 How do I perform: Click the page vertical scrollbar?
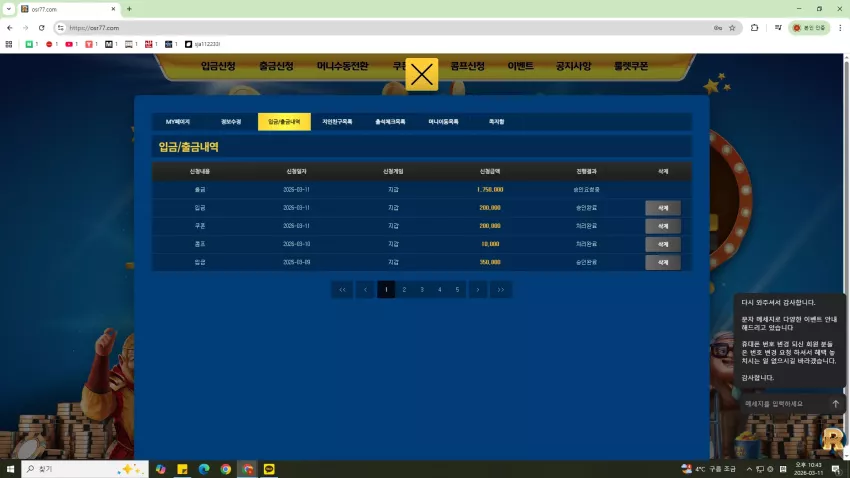(x=846, y=255)
